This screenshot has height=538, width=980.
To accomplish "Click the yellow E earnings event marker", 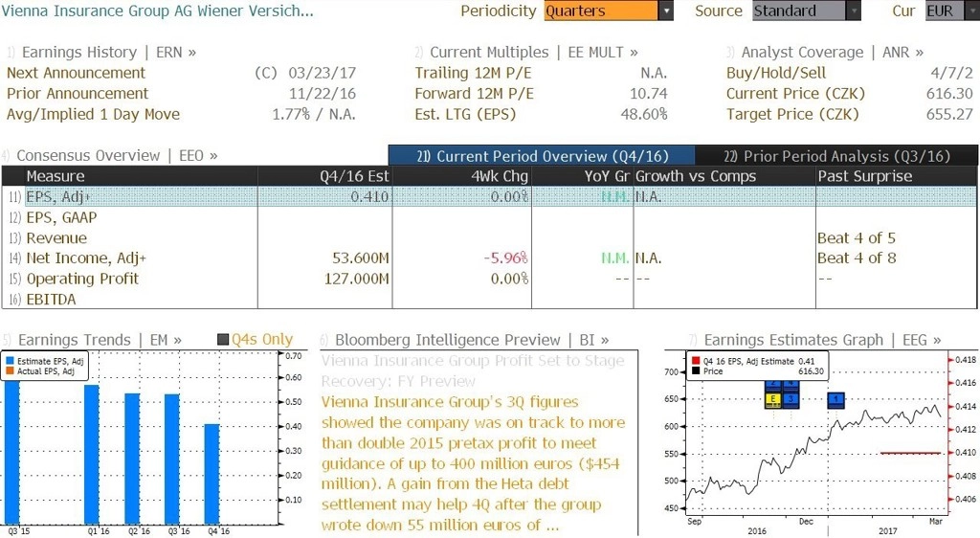I will click(773, 398).
